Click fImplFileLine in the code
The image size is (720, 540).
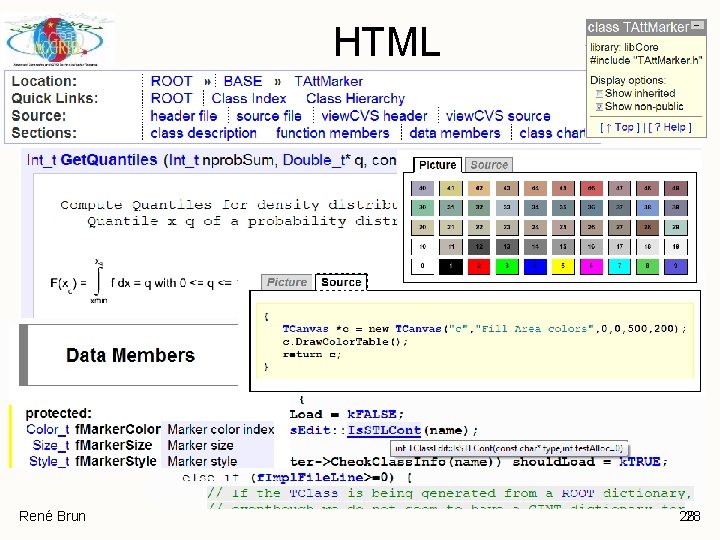310,478
